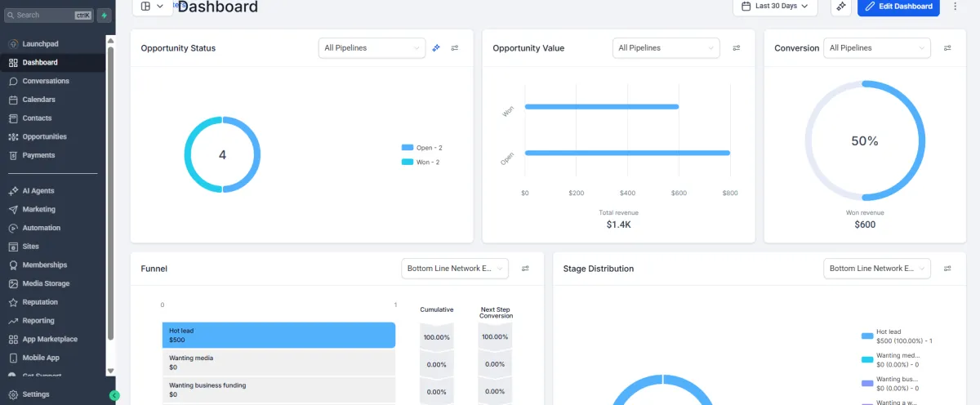
Task: Expand the Stage Distribution pipeline dropdown
Action: (x=877, y=269)
